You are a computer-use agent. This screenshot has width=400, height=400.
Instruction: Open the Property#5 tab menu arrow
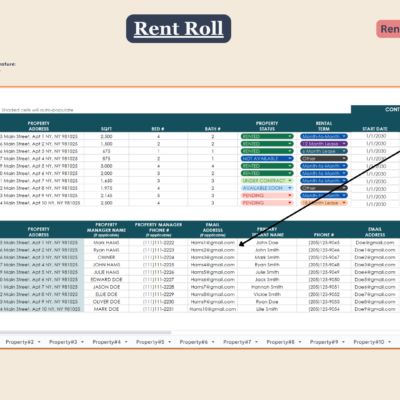click(x=169, y=342)
